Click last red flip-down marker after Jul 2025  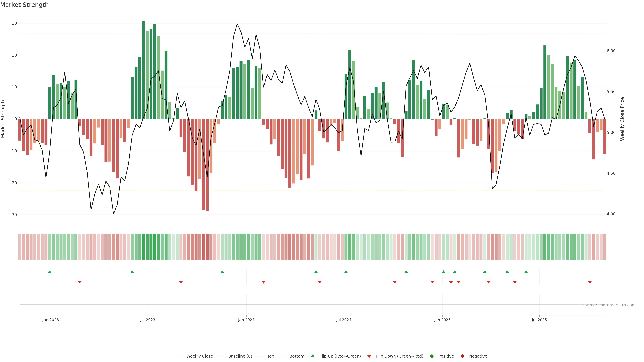tap(590, 282)
